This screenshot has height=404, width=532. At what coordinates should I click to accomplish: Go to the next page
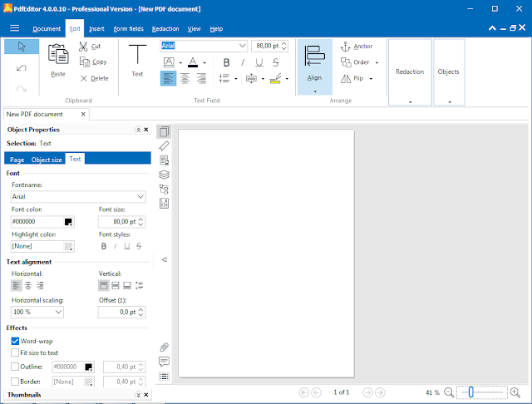[367, 392]
